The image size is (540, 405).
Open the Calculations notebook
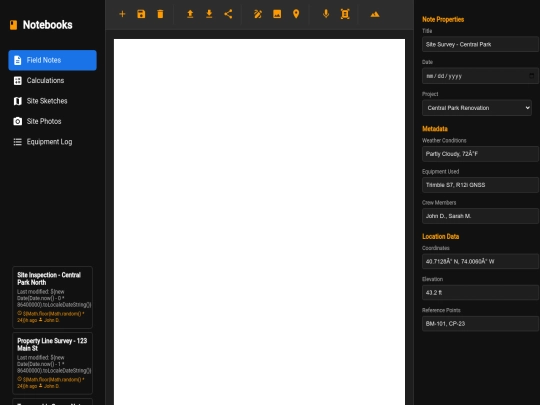tap(52, 81)
